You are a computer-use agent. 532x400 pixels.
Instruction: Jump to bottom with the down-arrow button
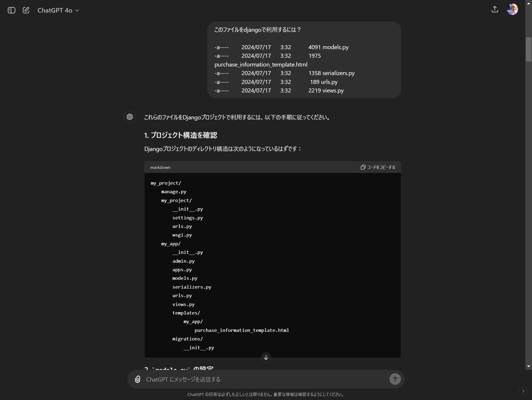tap(266, 358)
